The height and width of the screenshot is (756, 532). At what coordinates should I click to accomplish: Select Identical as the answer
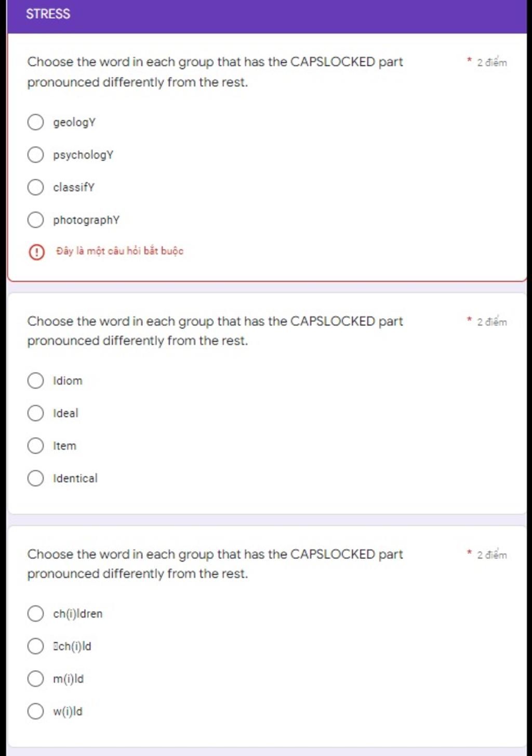pos(35,478)
